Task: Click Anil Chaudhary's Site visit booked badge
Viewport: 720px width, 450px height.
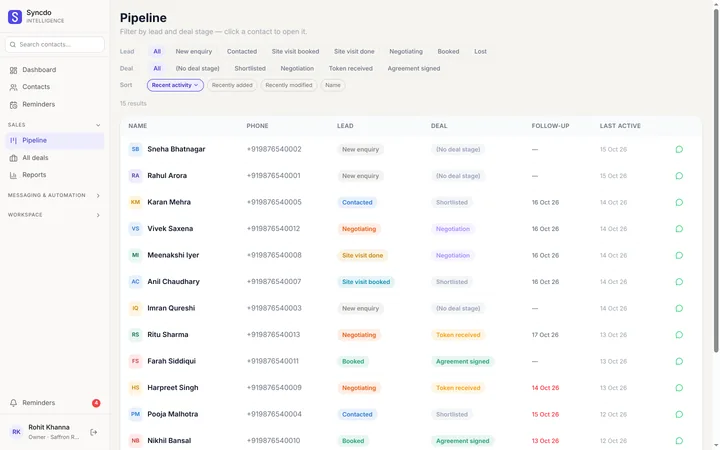Action: click(366, 282)
